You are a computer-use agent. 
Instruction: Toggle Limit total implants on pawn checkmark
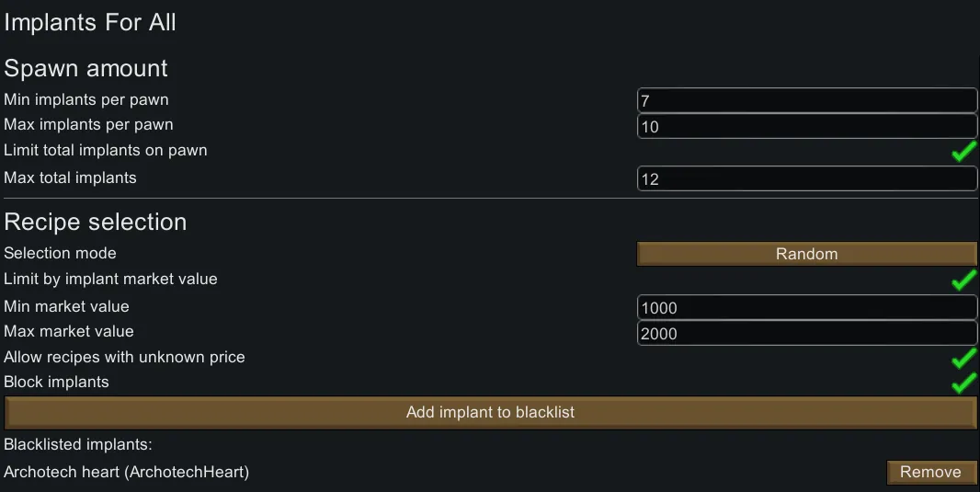963,151
